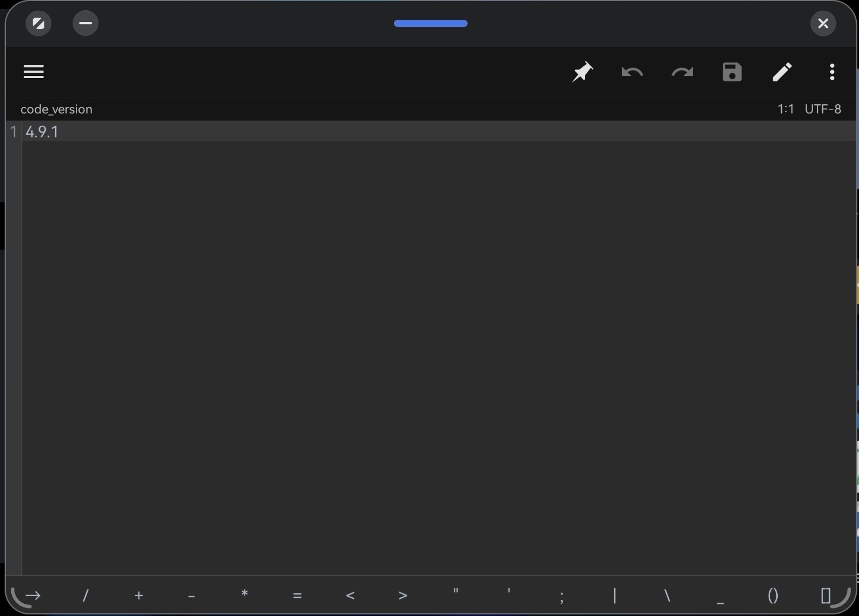Insert a less-than symbol

tap(350, 595)
